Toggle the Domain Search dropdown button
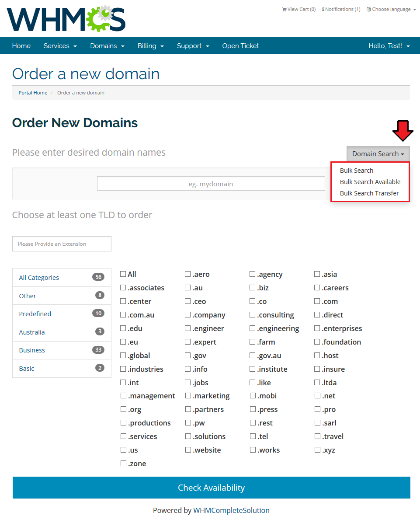The width and height of the screenshot is (420, 523). click(x=378, y=154)
